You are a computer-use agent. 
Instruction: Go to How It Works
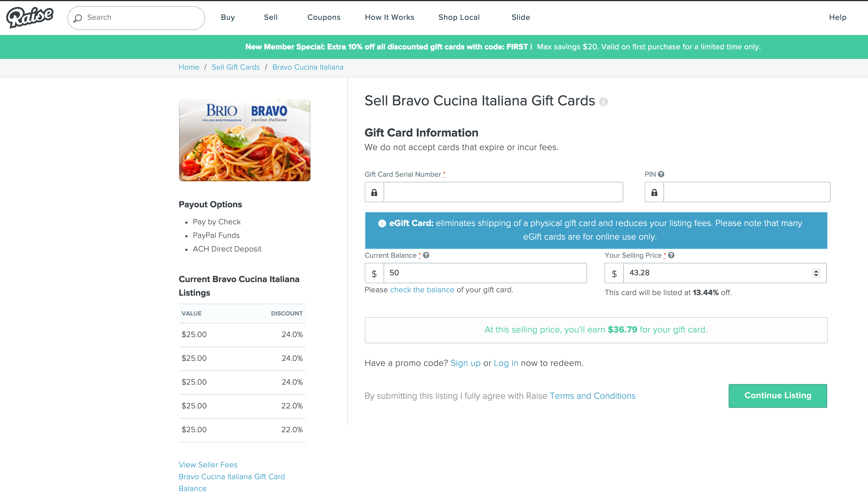pyautogui.click(x=389, y=17)
